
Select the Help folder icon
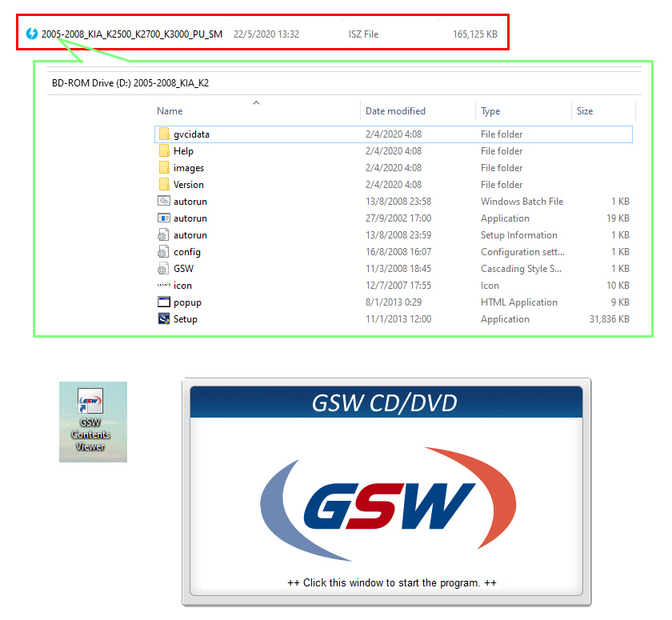tap(164, 151)
